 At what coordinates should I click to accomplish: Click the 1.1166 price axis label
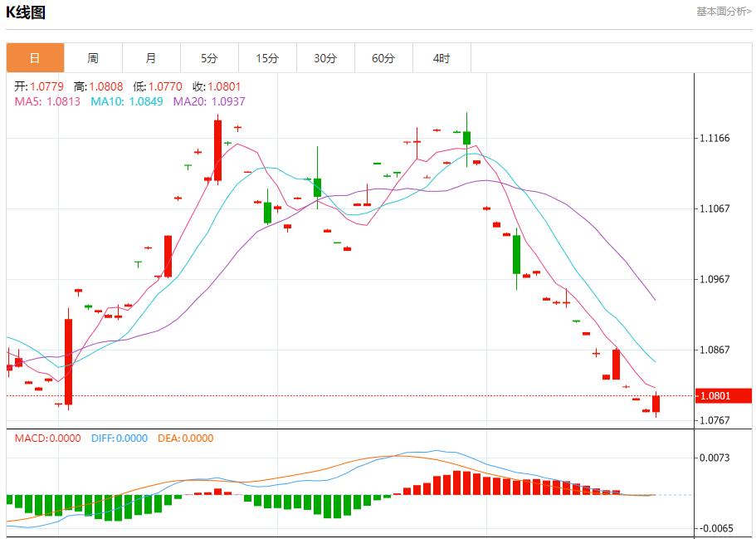tap(715, 138)
